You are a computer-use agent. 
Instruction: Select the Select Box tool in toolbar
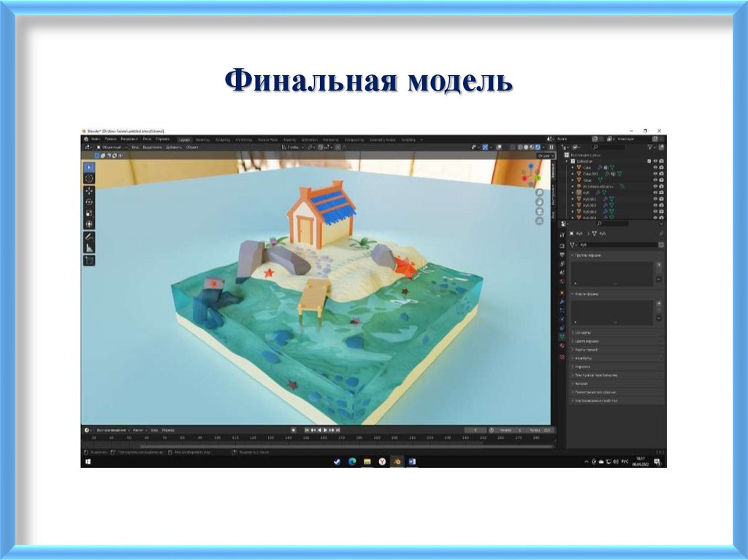[x=88, y=167]
